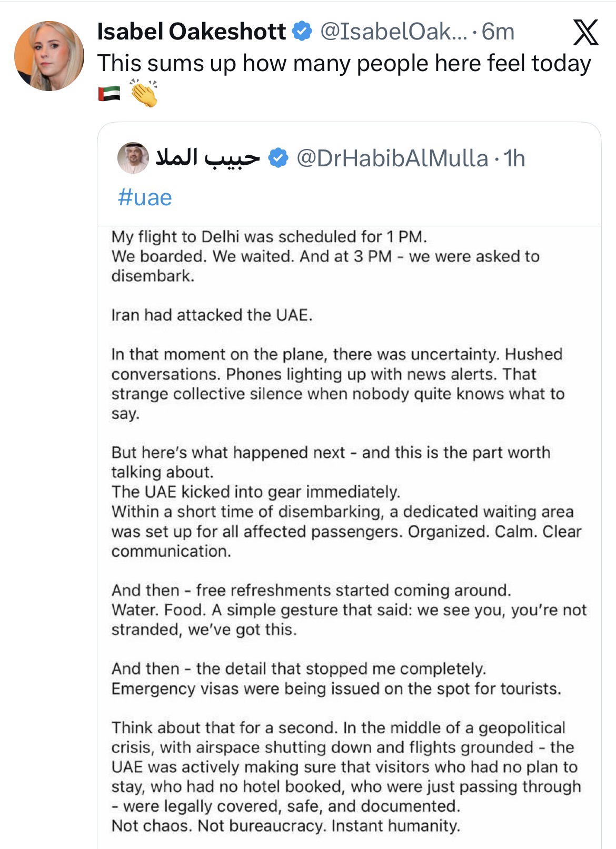Click the line "Iran had attacked the UAE."
Image resolution: width=616 pixels, height=849 pixels.
(212, 315)
